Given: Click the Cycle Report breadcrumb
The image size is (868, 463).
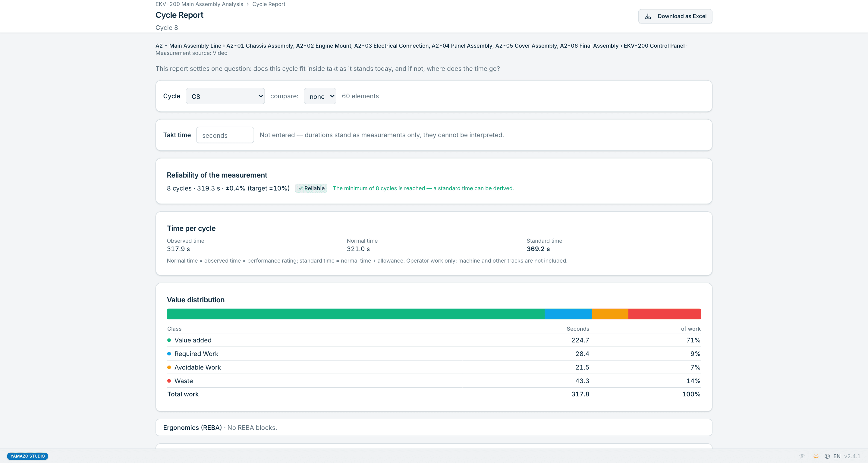Looking at the screenshot, I should point(269,4).
